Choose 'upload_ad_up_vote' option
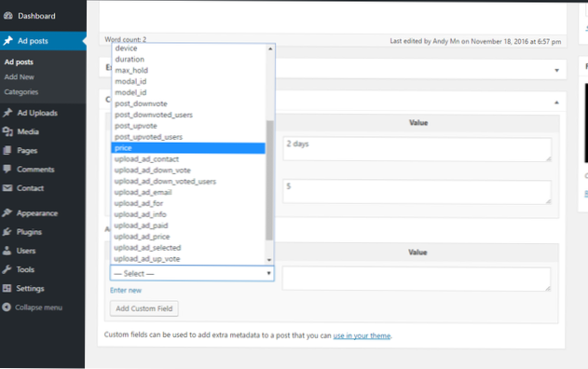Screen dimensions: 588x369 coord(188,259)
